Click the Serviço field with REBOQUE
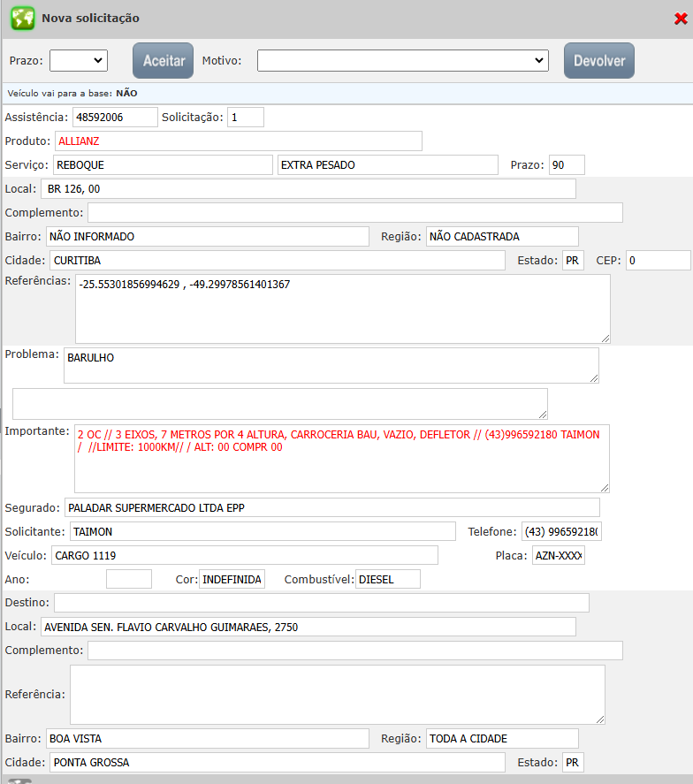Screen dimensions: 693x784 click(x=163, y=165)
